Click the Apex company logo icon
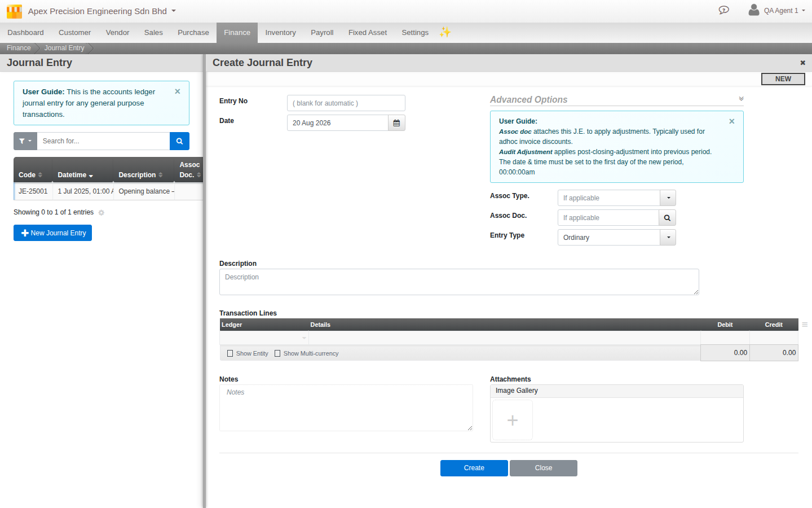Image resolution: width=812 pixels, height=508 pixels. 14,11
